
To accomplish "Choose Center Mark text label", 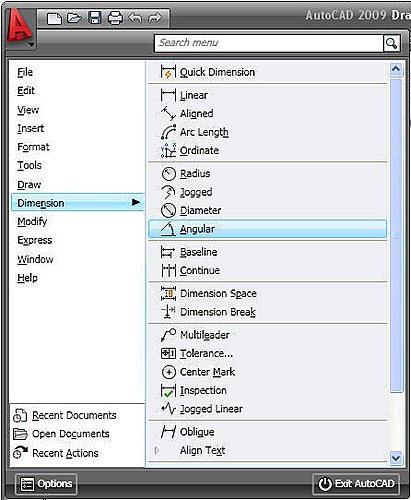I will 207,372.
